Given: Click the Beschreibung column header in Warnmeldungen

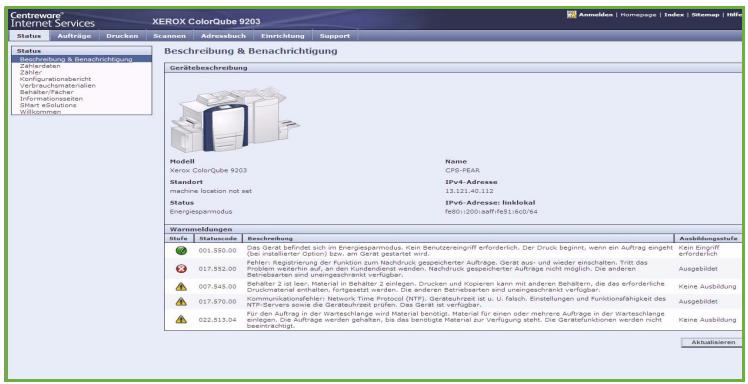Looking at the screenshot, I should tap(458, 238).
